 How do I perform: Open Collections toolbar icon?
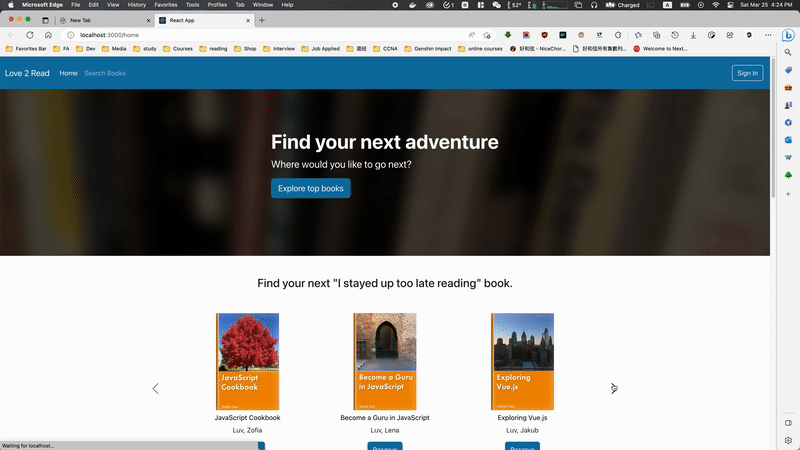[657, 35]
